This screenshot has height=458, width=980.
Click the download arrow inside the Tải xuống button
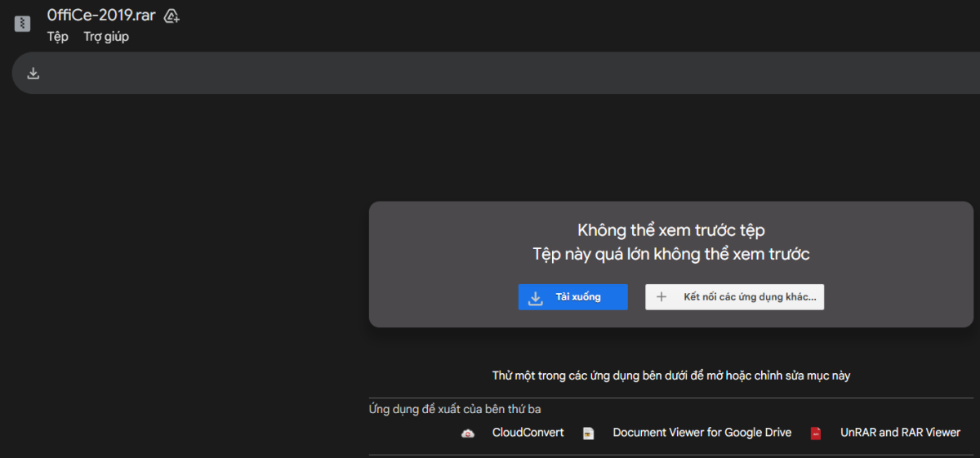[536, 297]
